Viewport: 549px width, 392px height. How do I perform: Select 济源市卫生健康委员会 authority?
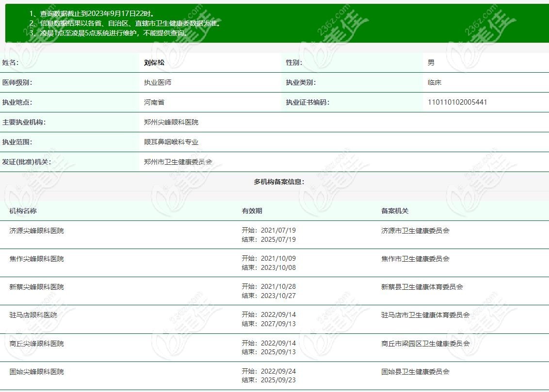(x=415, y=231)
